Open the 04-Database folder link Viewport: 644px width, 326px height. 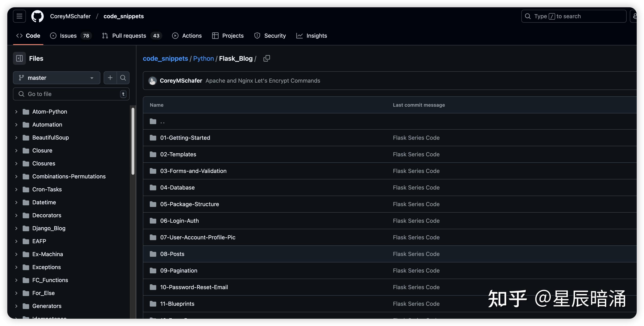pos(177,188)
